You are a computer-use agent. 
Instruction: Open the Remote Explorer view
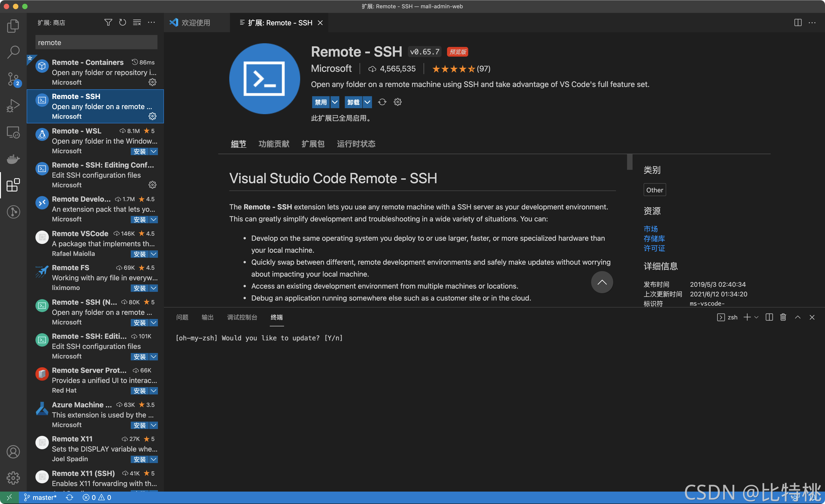13,133
